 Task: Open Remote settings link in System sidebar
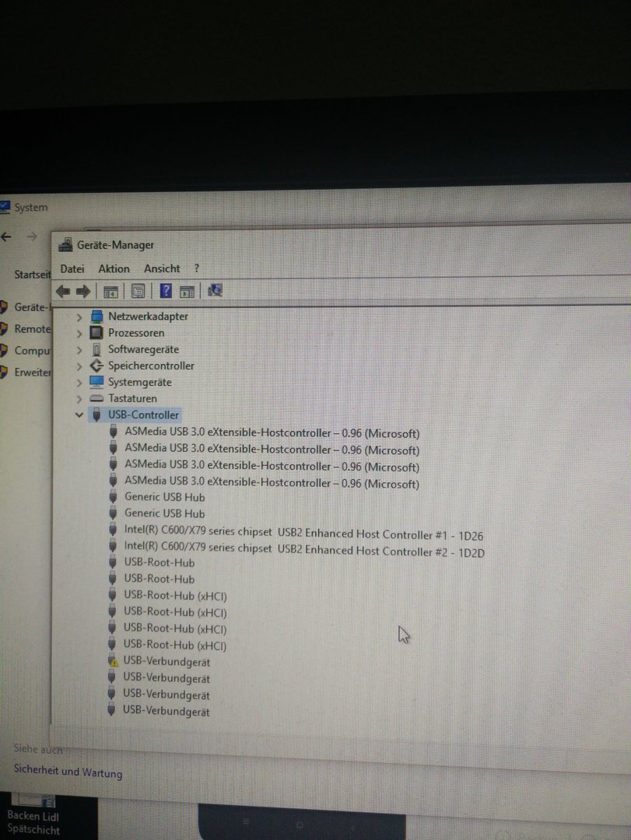[x=32, y=329]
